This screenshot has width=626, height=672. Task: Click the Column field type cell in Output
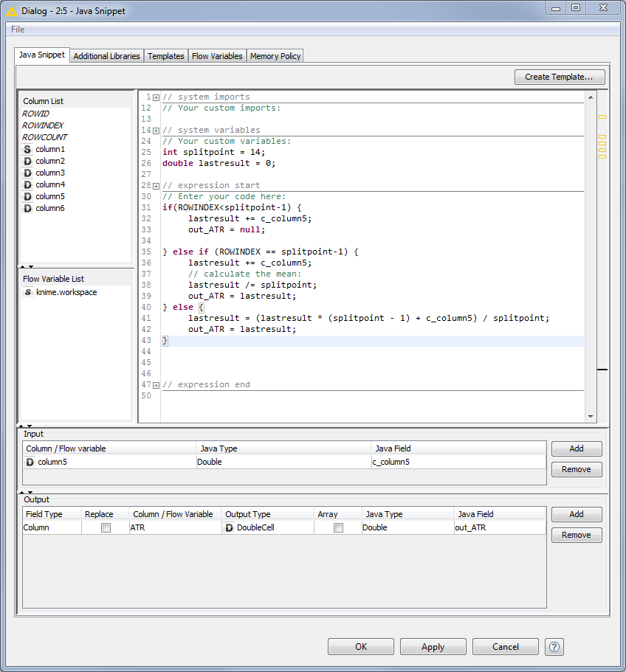(52, 527)
